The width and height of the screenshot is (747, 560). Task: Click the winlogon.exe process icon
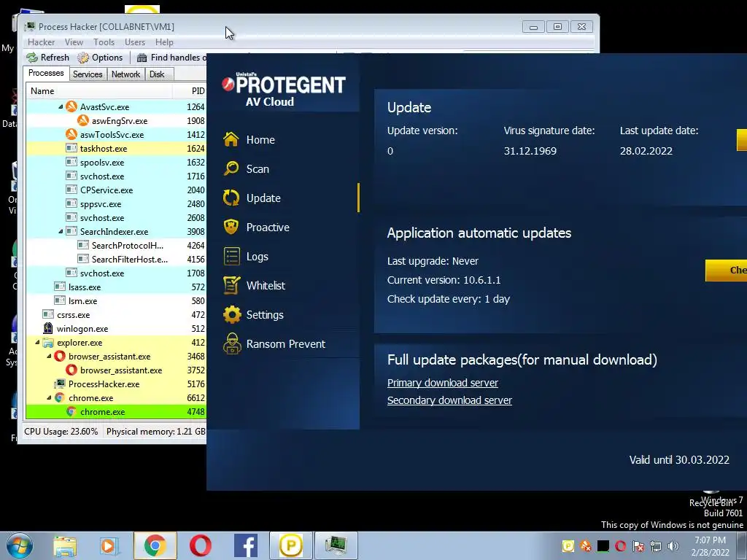coord(48,328)
